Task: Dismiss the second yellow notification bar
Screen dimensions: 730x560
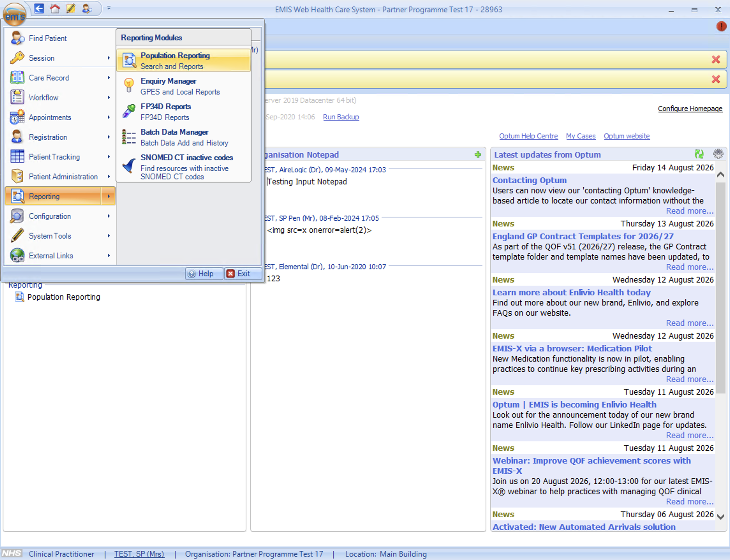Action: [716, 79]
